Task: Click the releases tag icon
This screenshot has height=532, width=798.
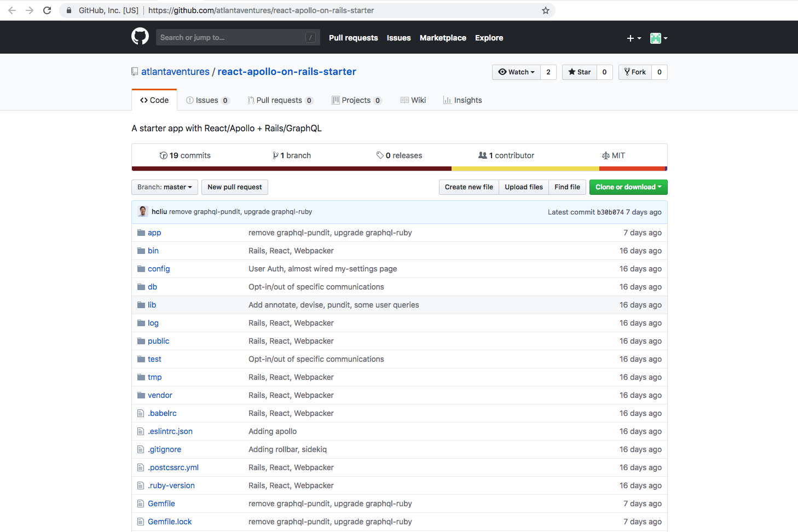Action: pos(380,155)
